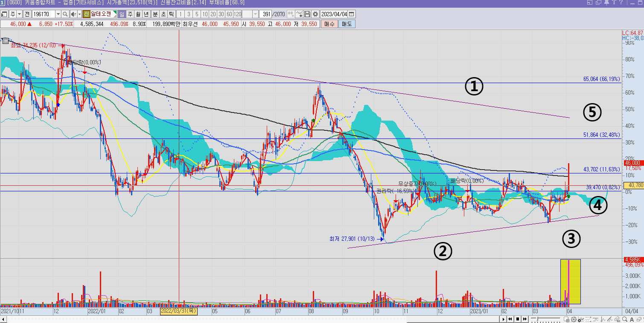Click the rewind chart replay button
Image resolution: width=644 pixels, height=323 pixels.
click(x=510, y=319)
